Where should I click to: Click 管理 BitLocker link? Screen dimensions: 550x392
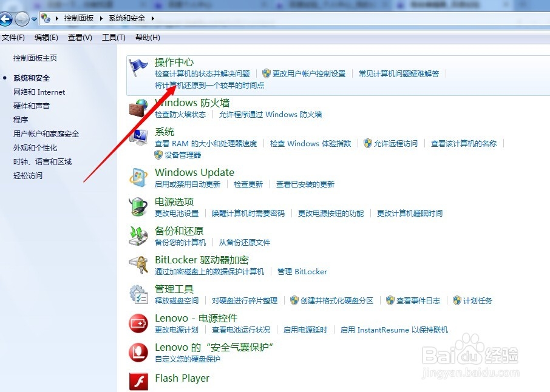coord(302,271)
